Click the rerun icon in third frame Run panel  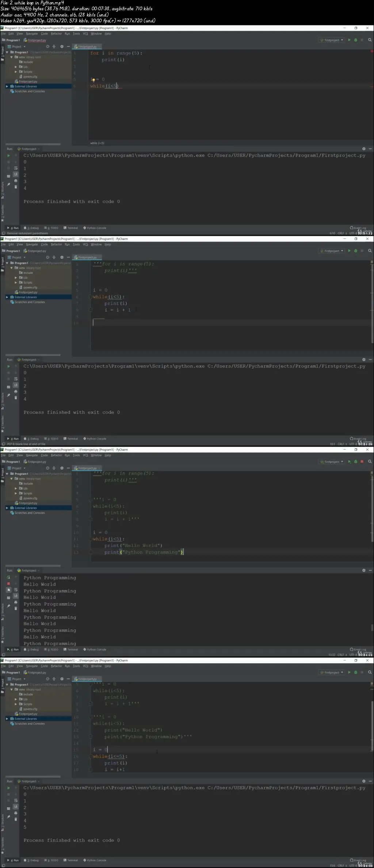pos(9,577)
